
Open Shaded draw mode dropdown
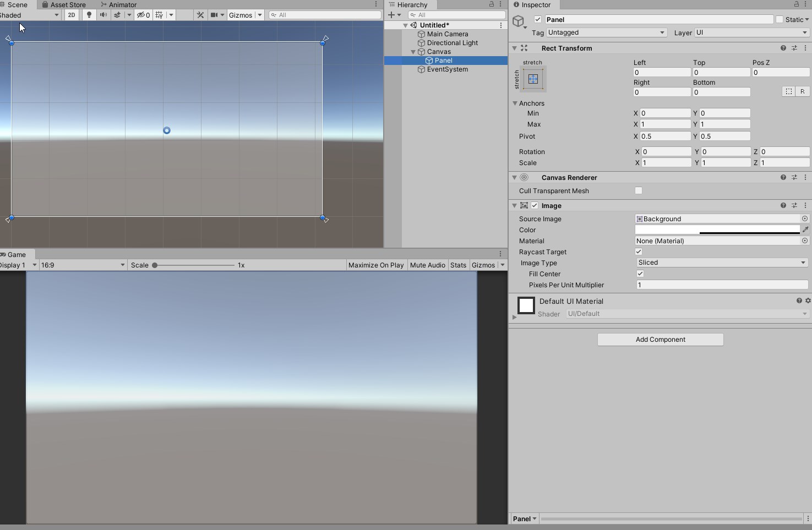tap(30, 15)
